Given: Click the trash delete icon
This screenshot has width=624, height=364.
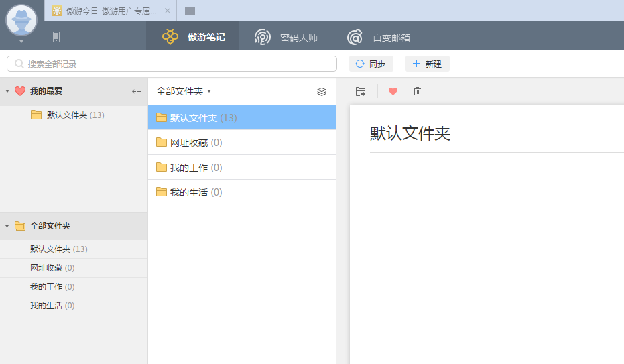Looking at the screenshot, I should (417, 91).
